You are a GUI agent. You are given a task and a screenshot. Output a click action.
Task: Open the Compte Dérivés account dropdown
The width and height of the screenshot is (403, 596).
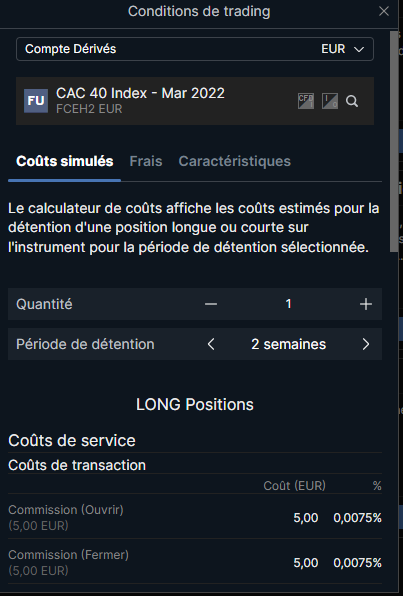195,49
